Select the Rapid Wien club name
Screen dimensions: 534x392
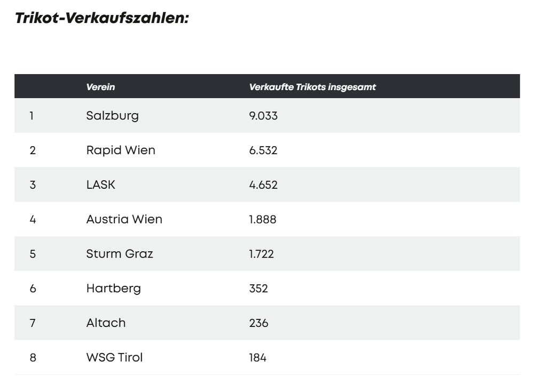pos(121,150)
